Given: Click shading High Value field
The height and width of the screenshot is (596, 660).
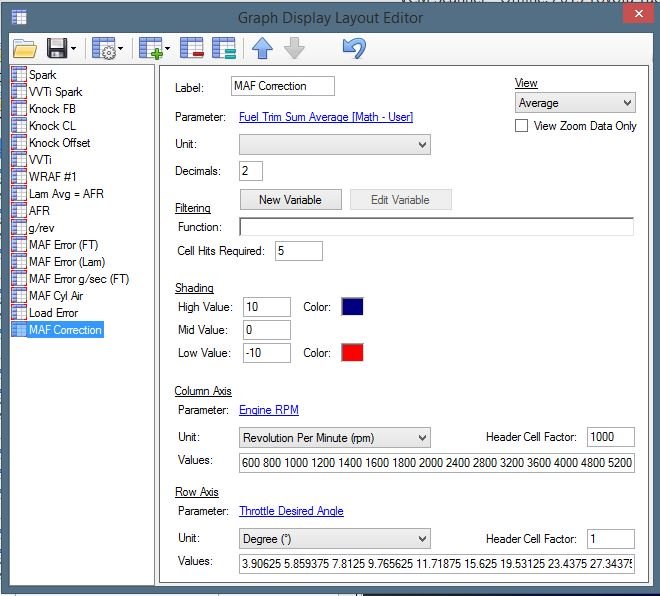Looking at the screenshot, I should [x=266, y=307].
